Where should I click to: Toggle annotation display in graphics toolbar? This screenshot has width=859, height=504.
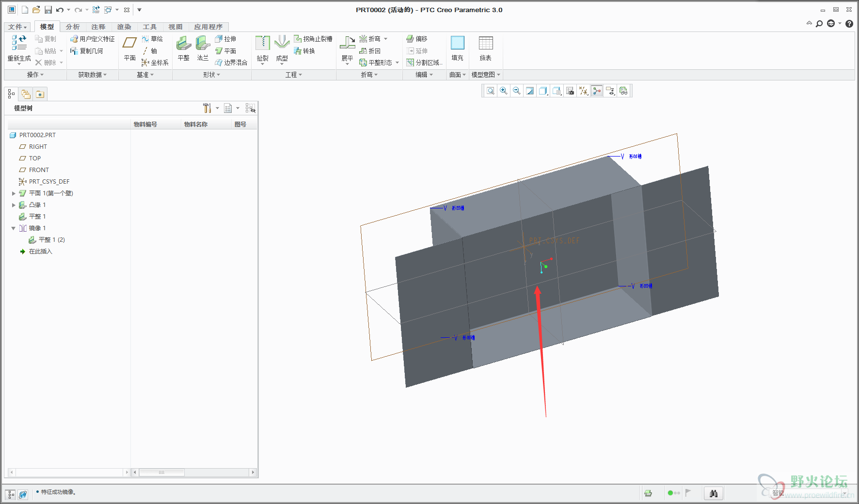[x=610, y=91]
